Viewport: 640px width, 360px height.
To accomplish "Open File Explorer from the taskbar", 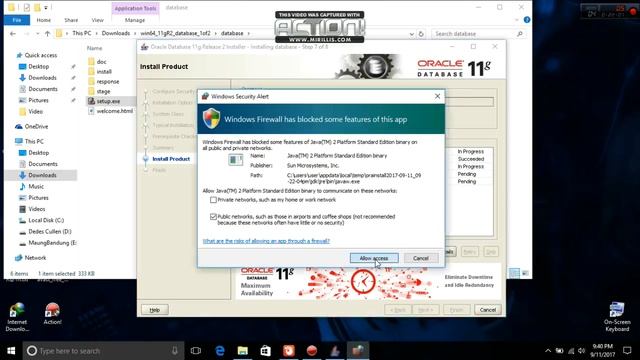I will (243, 351).
